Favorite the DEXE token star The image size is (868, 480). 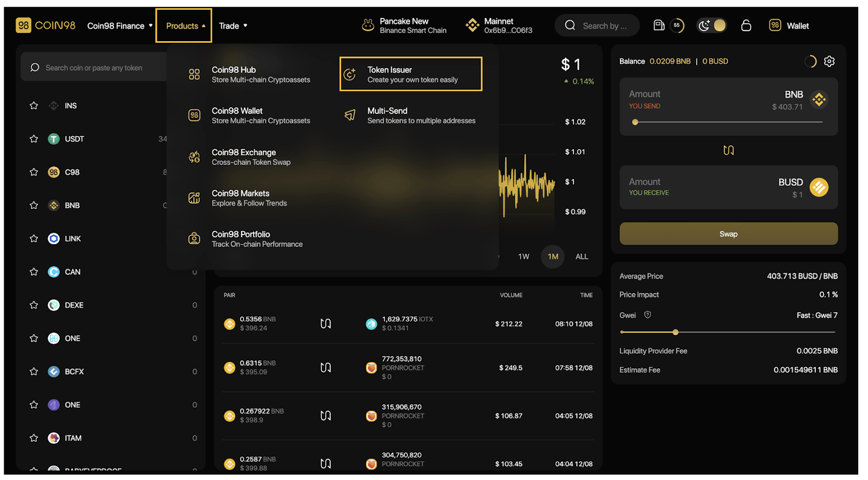34,305
